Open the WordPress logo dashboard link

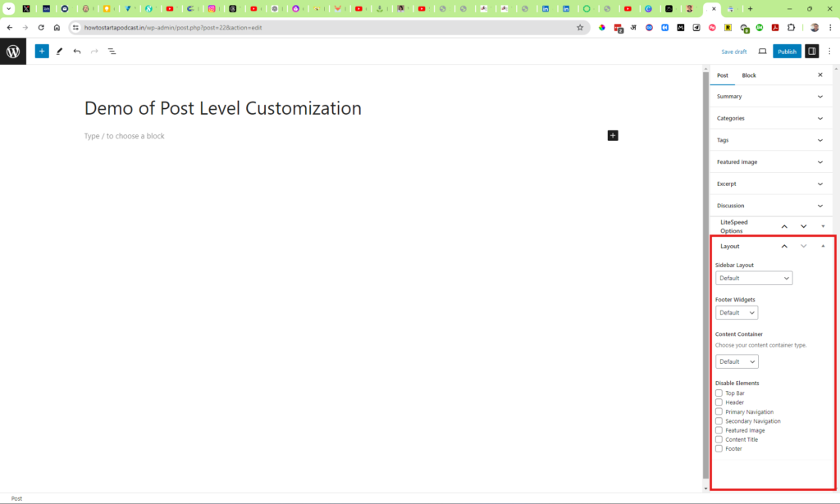13,52
